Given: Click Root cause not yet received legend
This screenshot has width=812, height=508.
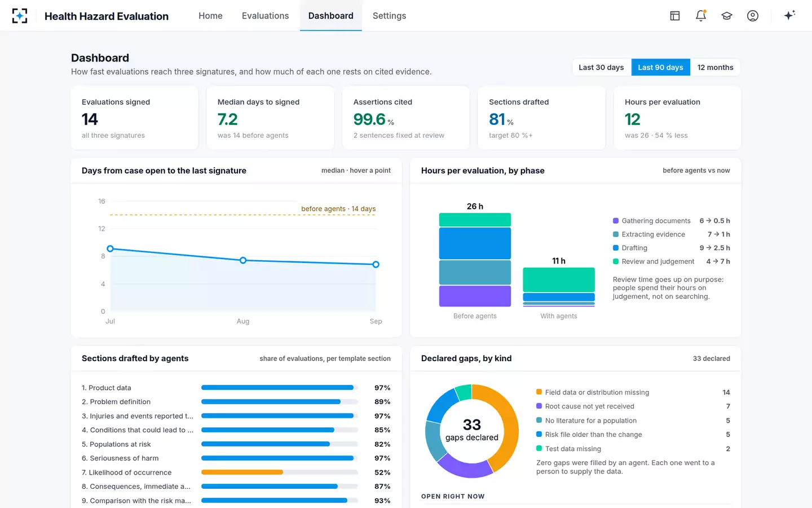Looking at the screenshot, I should tap(633, 406).
